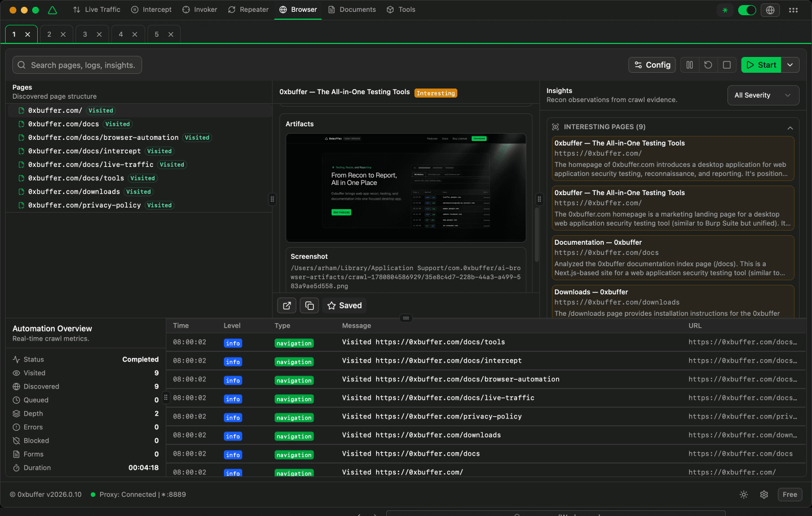Click the Visited eye metric icon
812x516 pixels.
pyautogui.click(x=16, y=373)
